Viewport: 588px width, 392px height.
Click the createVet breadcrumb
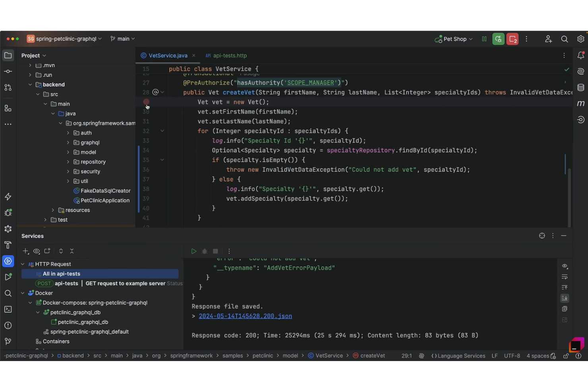[x=369, y=356]
